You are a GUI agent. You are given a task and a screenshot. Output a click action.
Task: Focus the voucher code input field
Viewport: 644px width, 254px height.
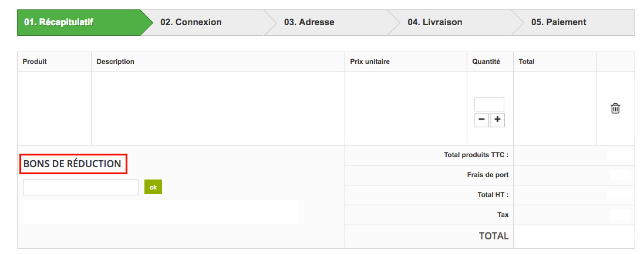pos(80,187)
